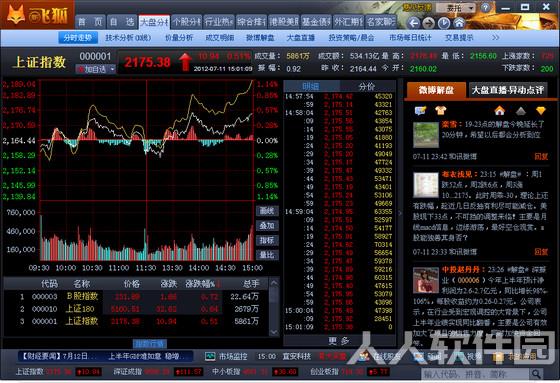Click the 飞狐 fox logo

coord(37,14)
